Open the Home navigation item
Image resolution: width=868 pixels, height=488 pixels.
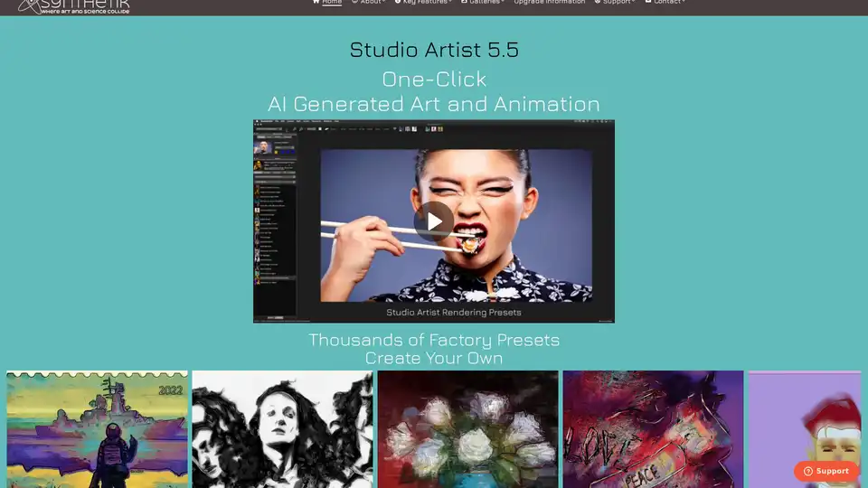coord(332,2)
